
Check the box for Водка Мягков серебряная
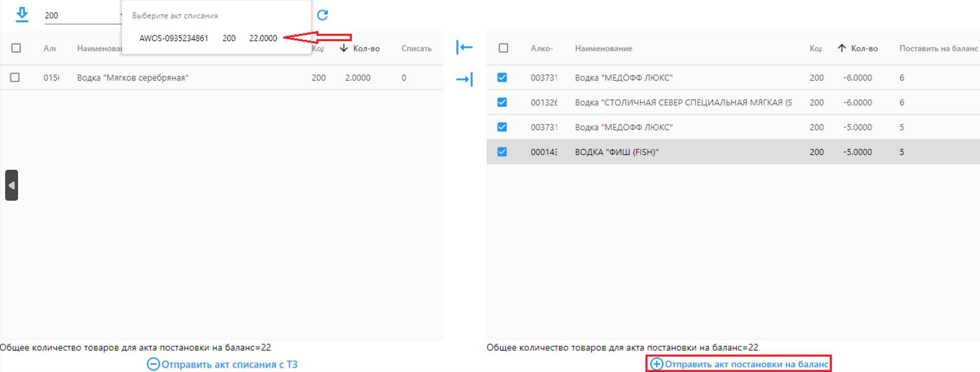click(x=15, y=77)
